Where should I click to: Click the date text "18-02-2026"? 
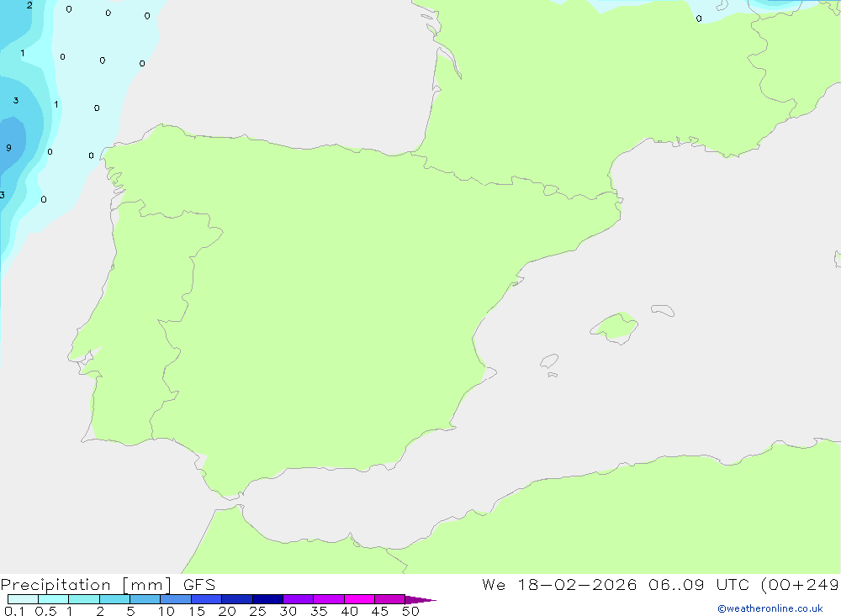577,584
